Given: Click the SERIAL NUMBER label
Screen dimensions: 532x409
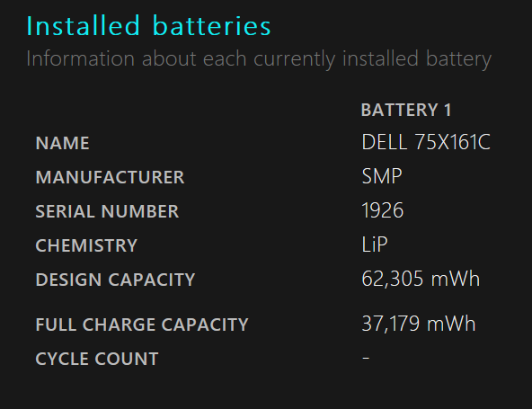Looking at the screenshot, I should point(107,211).
